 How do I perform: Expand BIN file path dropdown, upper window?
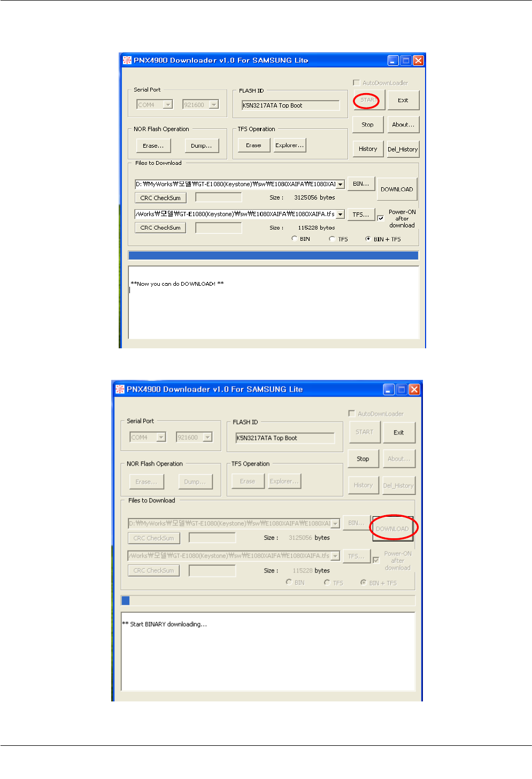(x=340, y=184)
